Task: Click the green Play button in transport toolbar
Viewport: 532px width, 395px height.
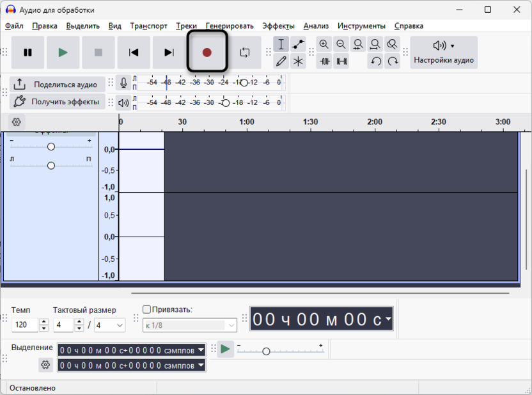Action: [x=63, y=52]
